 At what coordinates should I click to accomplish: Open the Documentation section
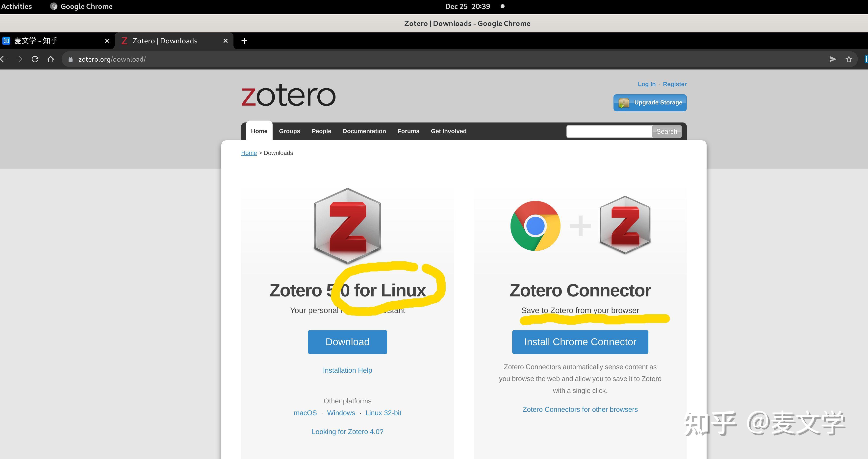(x=364, y=131)
